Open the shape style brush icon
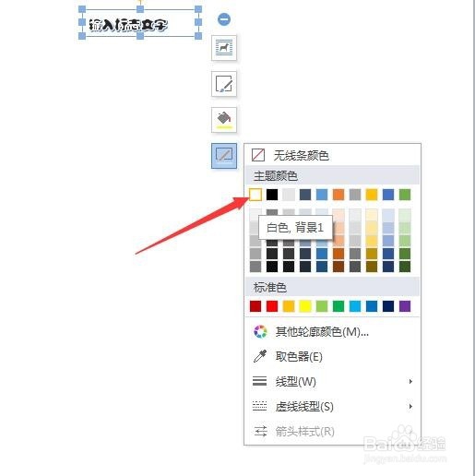 224,84
